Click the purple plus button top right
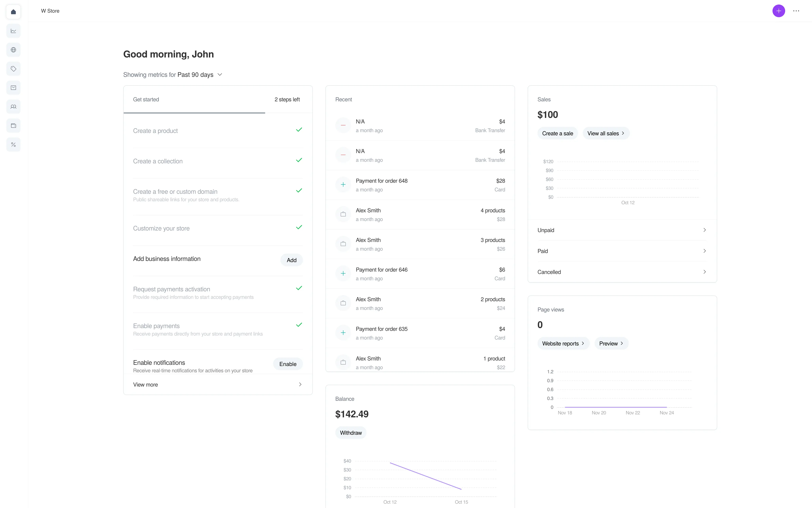812x508 pixels. point(778,11)
